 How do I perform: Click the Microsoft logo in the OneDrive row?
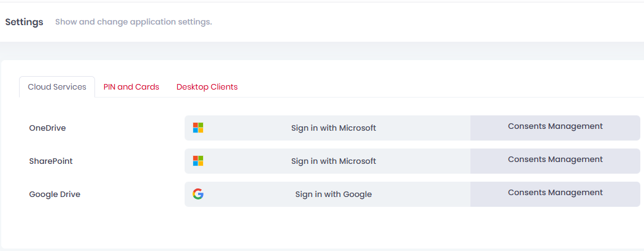click(198, 128)
